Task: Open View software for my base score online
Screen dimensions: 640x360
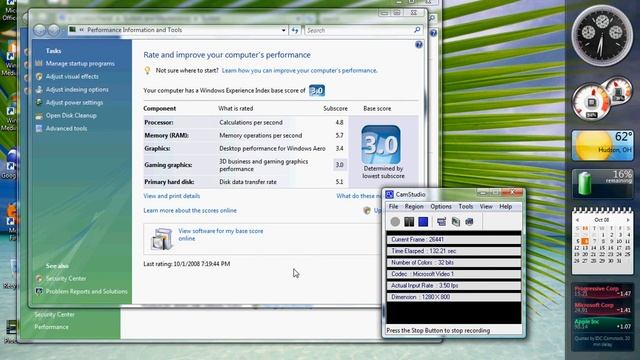Action: (220, 235)
